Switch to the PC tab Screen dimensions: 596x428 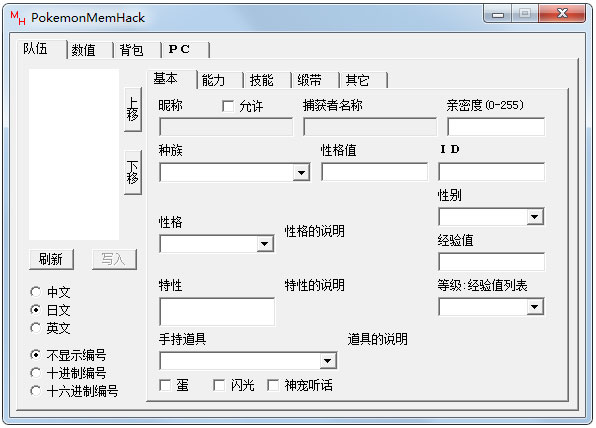click(x=185, y=50)
